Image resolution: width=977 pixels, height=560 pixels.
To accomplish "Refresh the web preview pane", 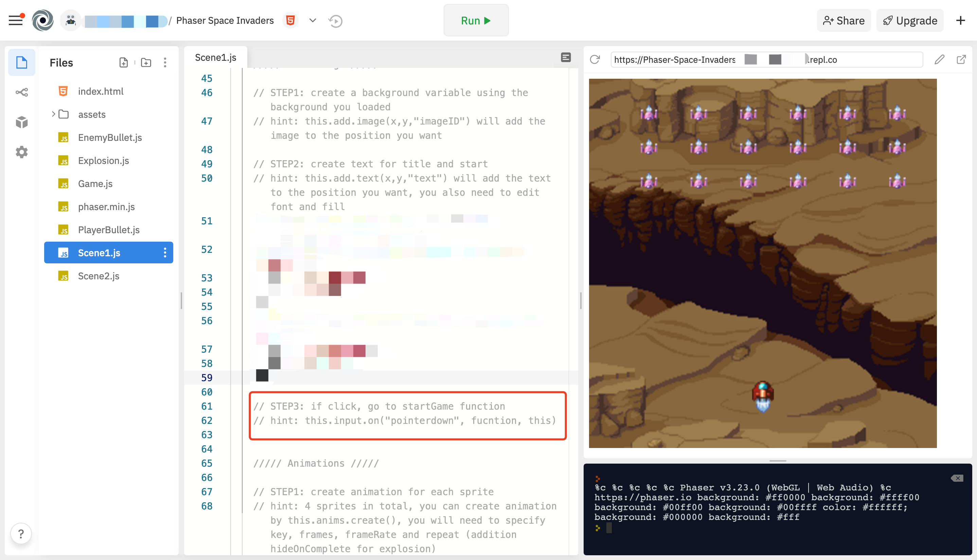I will pyautogui.click(x=595, y=60).
